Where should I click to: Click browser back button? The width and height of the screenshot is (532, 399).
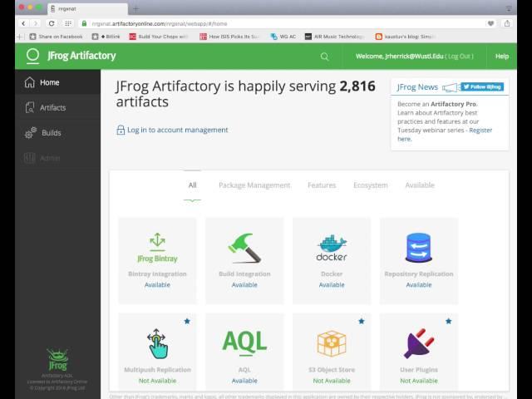[x=23, y=23]
